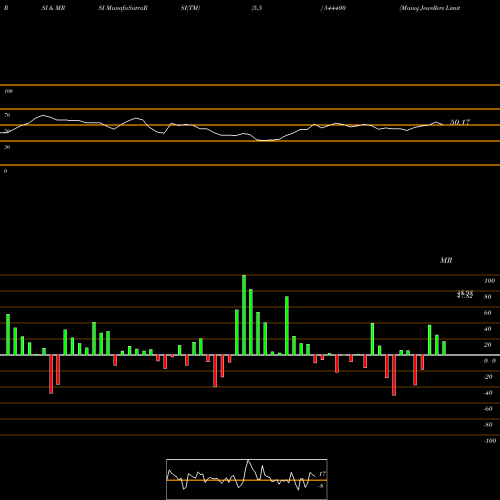Click the -80 label on MR axis
This screenshot has width=500, height=500.
coord(488,425)
